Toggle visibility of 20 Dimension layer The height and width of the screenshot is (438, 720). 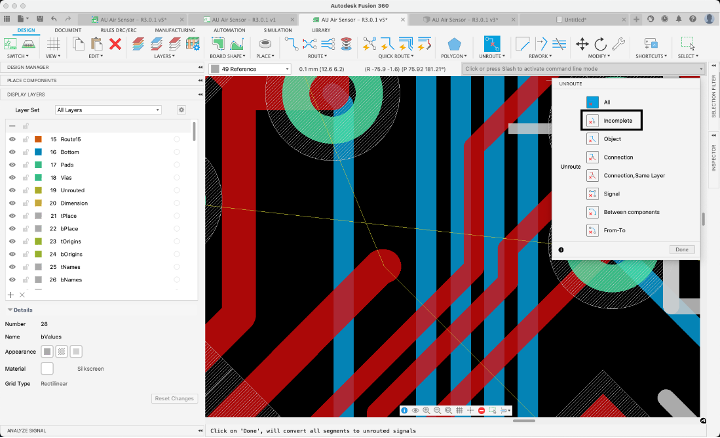click(x=13, y=202)
